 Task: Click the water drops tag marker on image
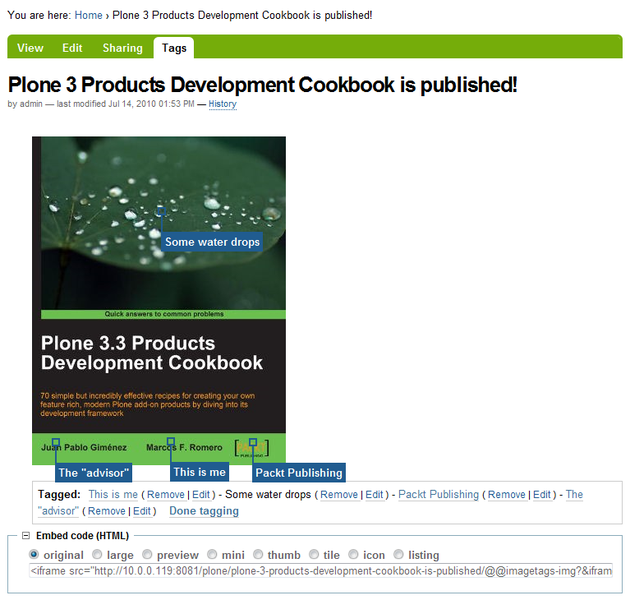point(160,211)
